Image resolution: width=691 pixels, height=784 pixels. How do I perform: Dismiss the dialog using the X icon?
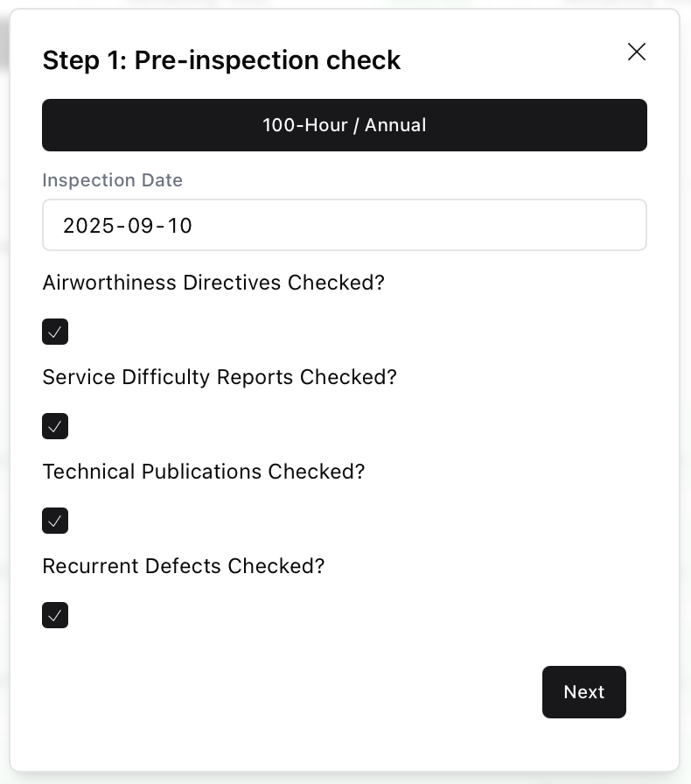tap(636, 52)
